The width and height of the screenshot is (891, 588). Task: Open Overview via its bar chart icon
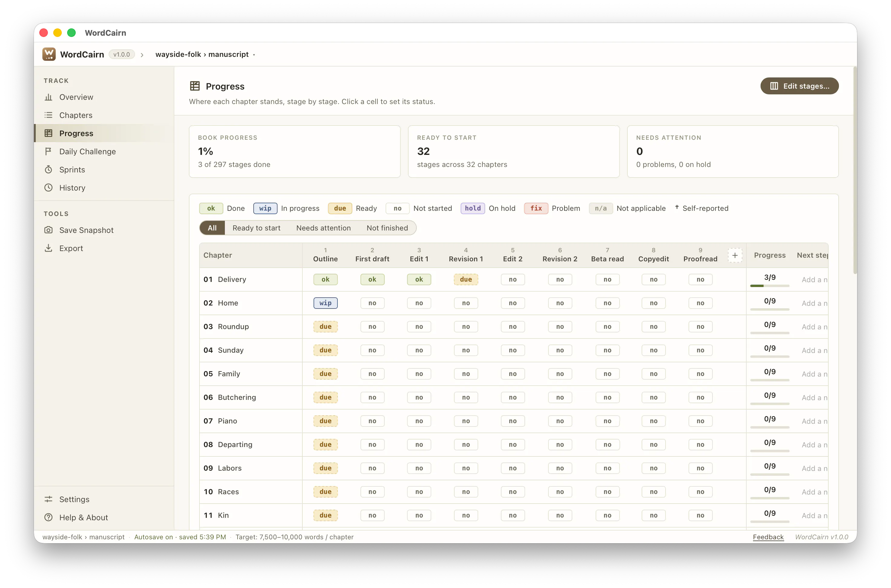[48, 97]
